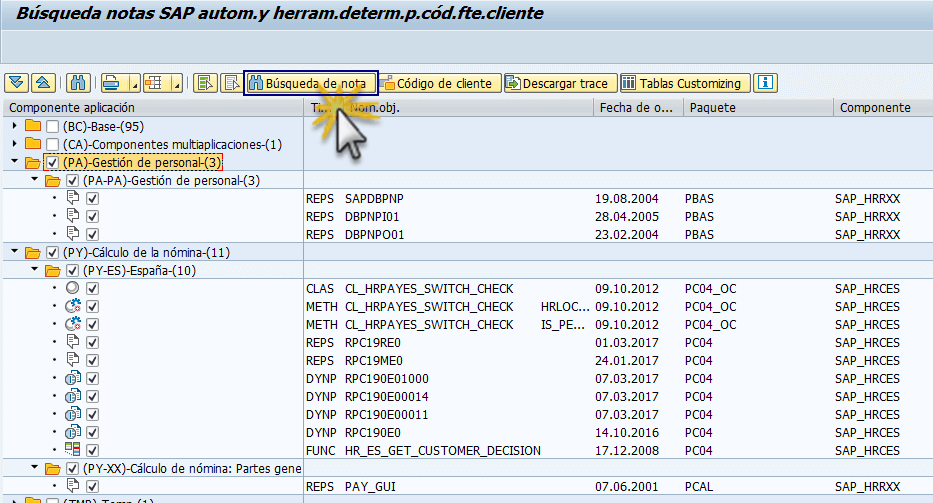This screenshot has height=503, width=933.
Task: Click the report icon in the PAY_GUI row
Action: coord(73,486)
